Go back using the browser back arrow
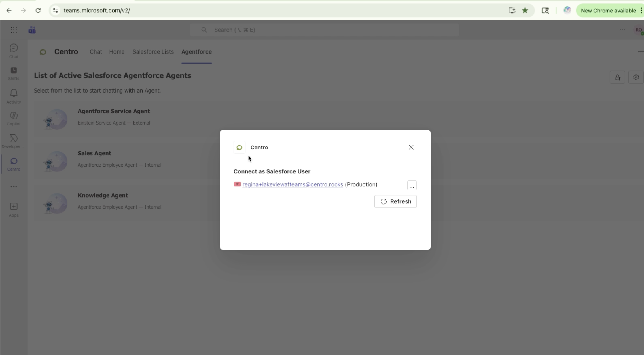Viewport: 644px width, 355px height. (9, 11)
